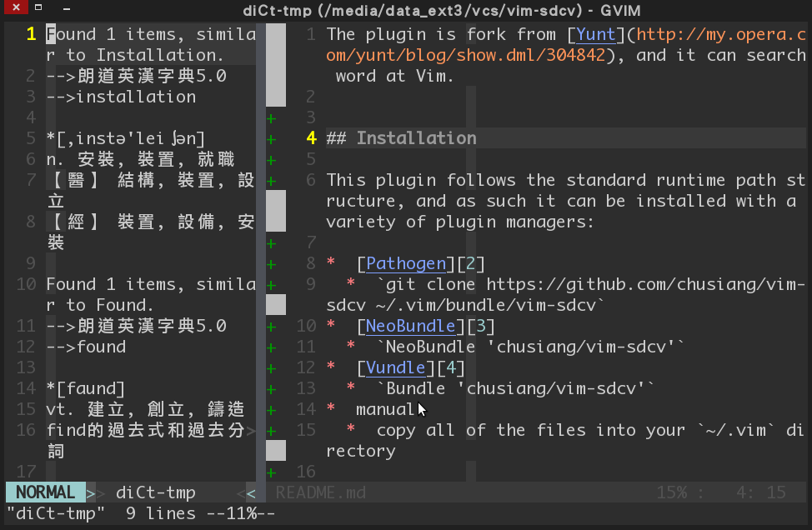Click the minimize icon in the title bar
812x530 pixels.
[67, 7]
